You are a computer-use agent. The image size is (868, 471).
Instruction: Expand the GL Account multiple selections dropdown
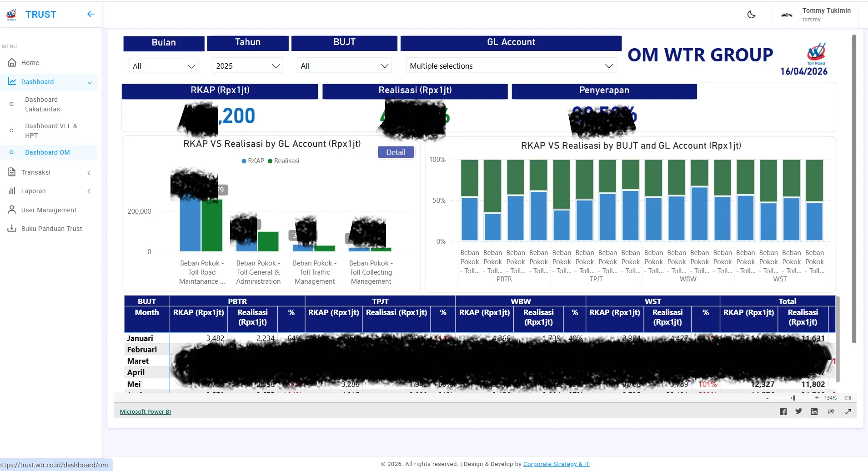point(511,66)
